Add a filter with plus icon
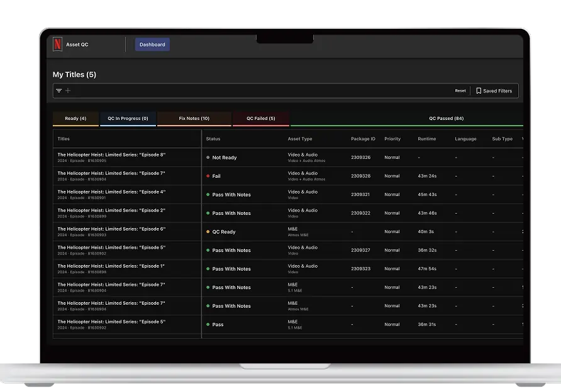The width and height of the screenshot is (561, 392). (68, 90)
